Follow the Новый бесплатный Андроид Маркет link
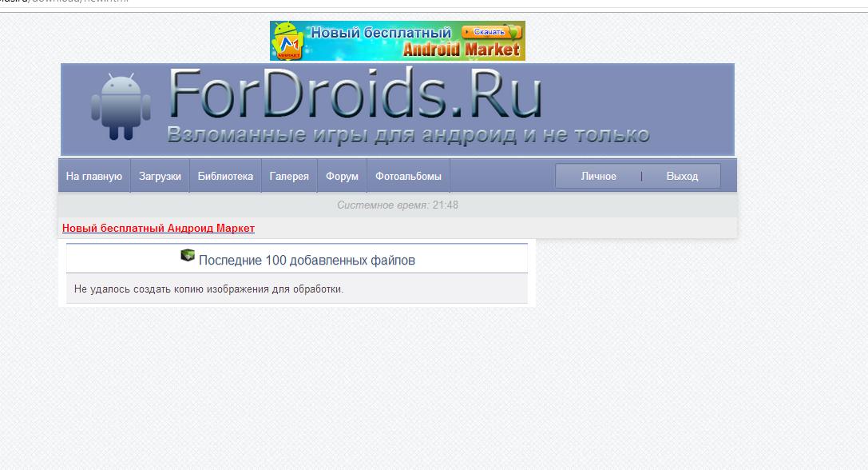The width and height of the screenshot is (868, 470). (x=158, y=229)
